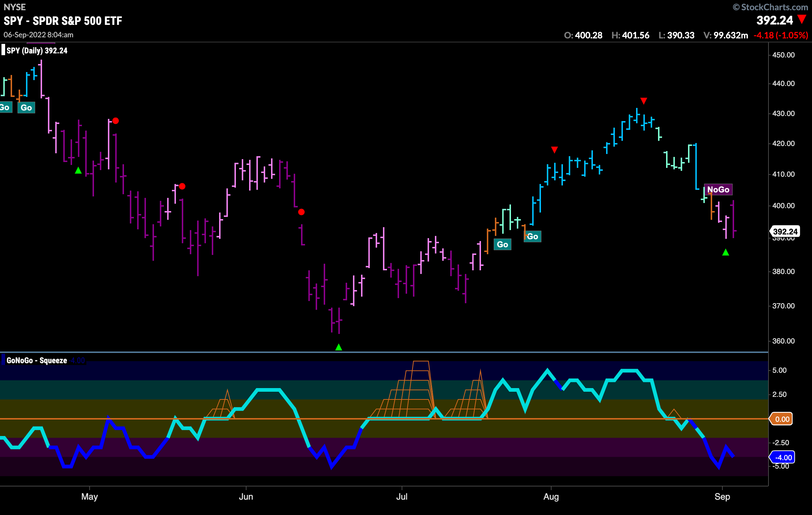Click the red dot marker in mid-May
Image resolution: width=812 pixels, height=515 pixels.
(x=182, y=186)
